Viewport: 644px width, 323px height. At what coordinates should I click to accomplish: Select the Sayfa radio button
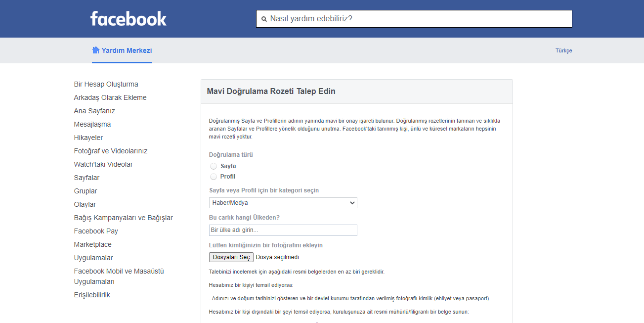(x=213, y=166)
